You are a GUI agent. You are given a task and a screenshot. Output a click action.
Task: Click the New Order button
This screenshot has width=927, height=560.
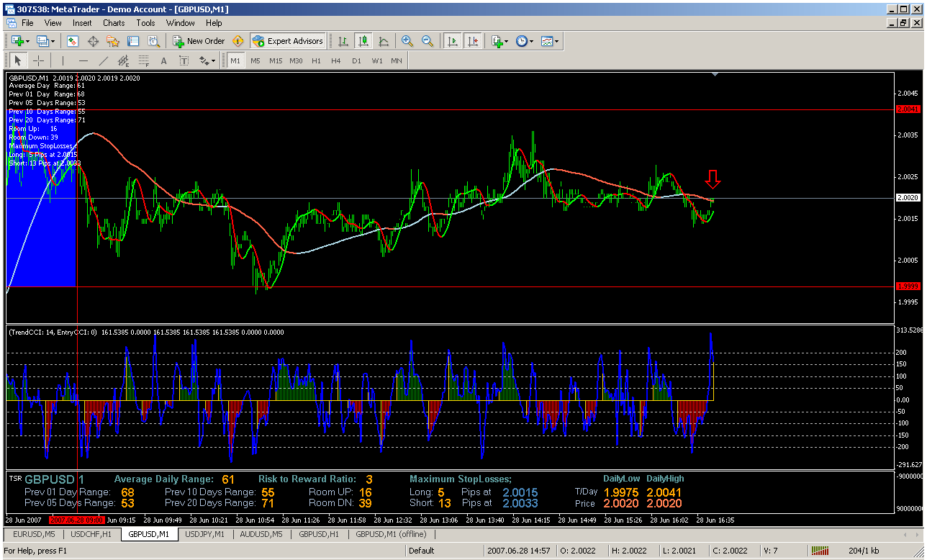click(x=199, y=41)
